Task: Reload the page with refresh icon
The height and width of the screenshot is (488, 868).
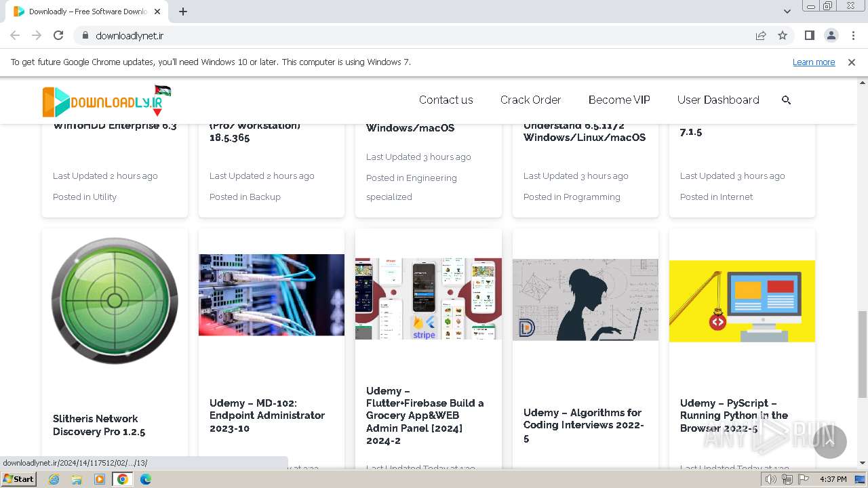Action: coord(58,35)
